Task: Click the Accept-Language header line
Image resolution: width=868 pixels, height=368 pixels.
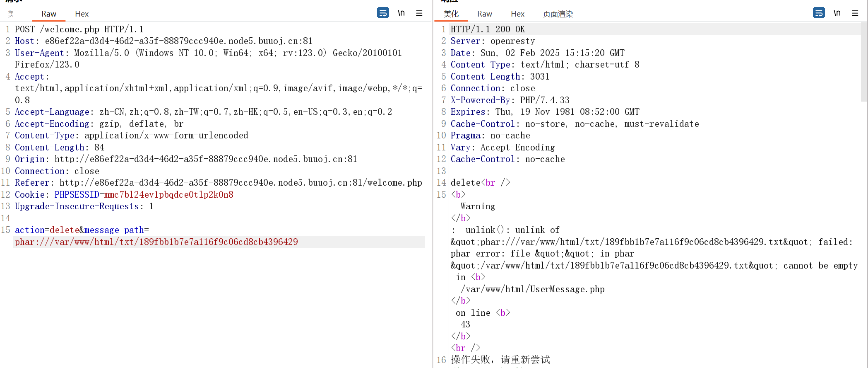Action: click(203, 112)
